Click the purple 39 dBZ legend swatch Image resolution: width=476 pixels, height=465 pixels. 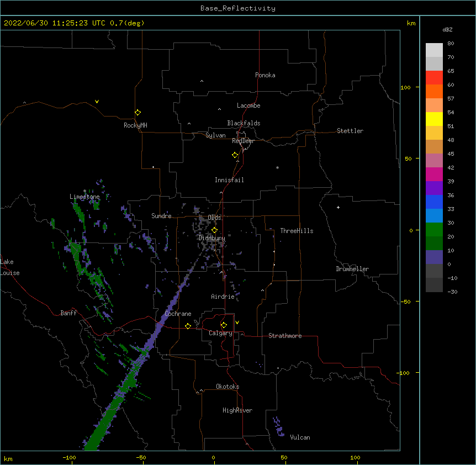tap(434, 188)
